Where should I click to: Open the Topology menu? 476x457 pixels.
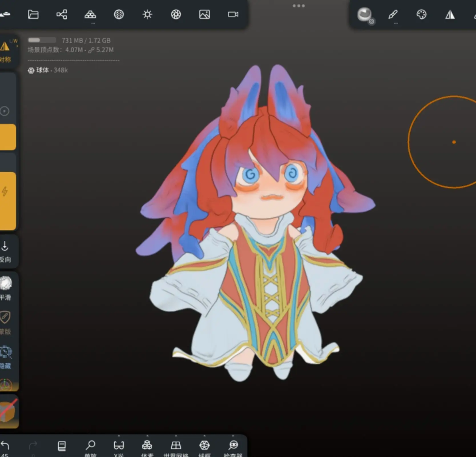[90, 14]
